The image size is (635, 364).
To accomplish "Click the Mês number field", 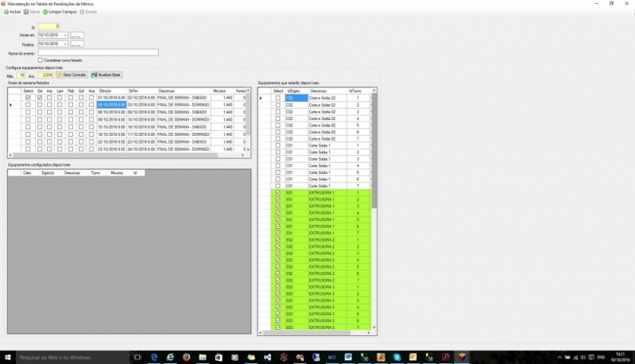I will point(22,75).
